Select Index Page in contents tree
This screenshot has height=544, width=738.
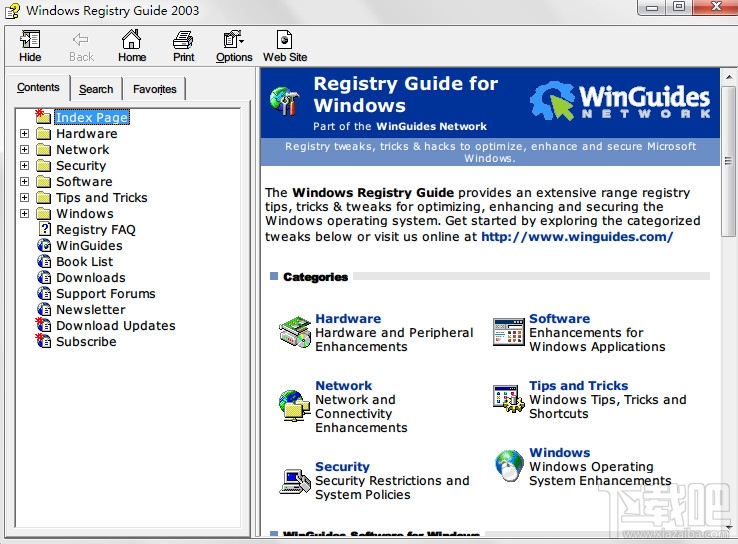pos(92,117)
